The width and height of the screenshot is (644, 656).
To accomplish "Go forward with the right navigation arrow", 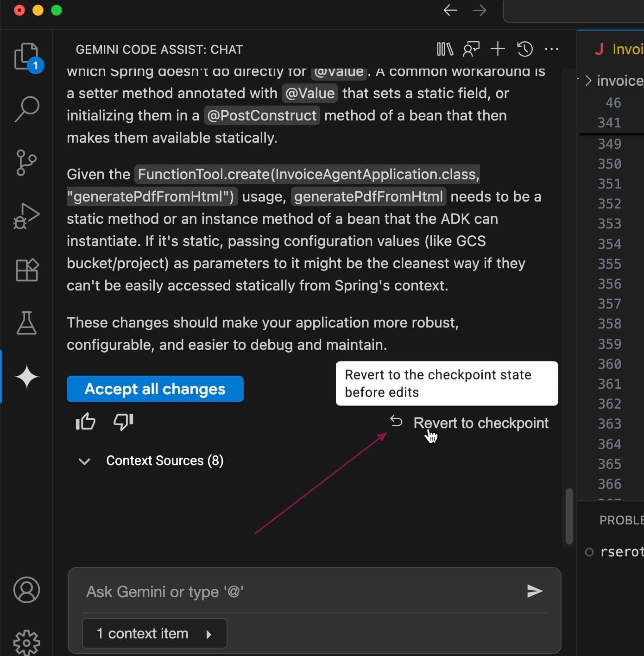I will (480, 10).
